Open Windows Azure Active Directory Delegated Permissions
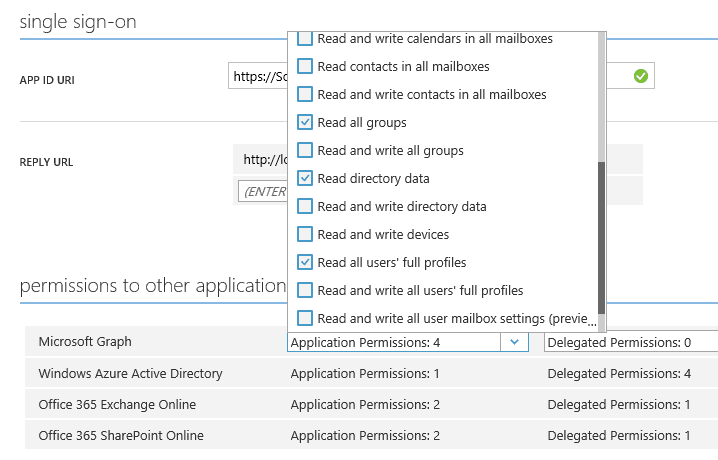The width and height of the screenshot is (718, 460). point(619,373)
